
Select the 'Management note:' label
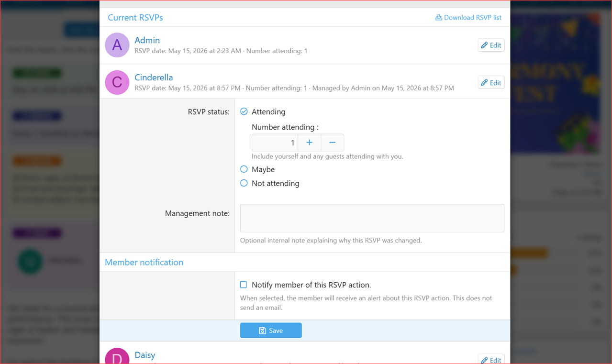tap(197, 213)
